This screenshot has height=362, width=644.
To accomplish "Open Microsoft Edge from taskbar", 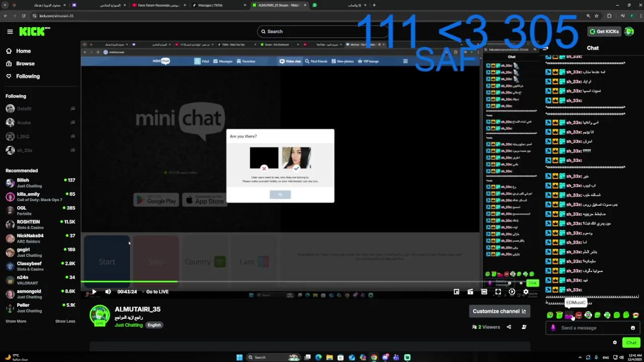I will (x=318, y=357).
